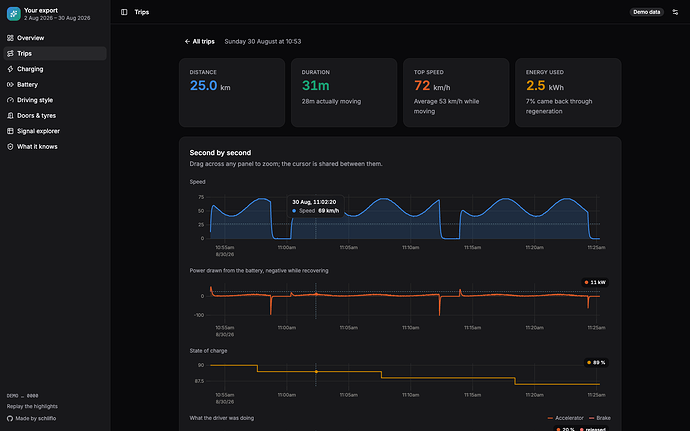Viewport: 690px width, 431px height.
Task: Click the GitHub icon beside Made by schilflo
Action: pyautogui.click(x=10, y=418)
